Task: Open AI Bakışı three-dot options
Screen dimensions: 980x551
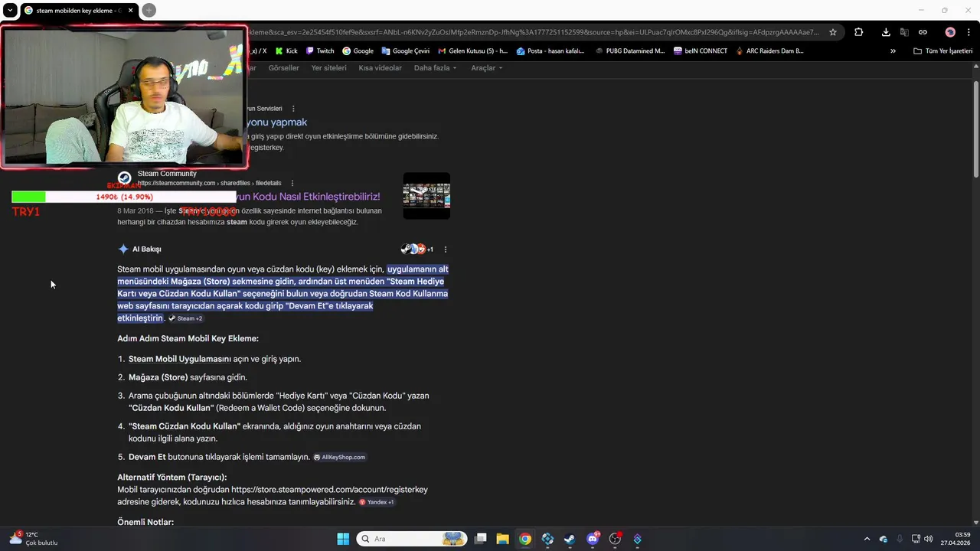Action: point(446,249)
